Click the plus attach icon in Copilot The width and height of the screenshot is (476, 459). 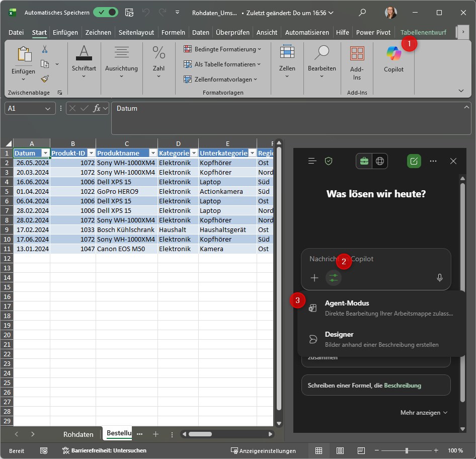pos(314,278)
